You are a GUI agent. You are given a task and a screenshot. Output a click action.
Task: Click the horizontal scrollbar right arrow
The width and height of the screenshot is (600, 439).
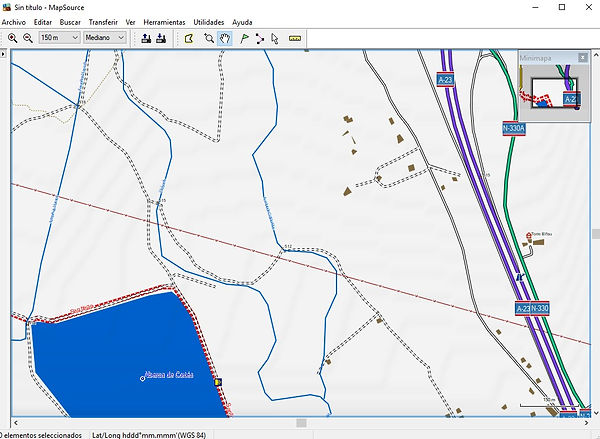(x=586, y=423)
